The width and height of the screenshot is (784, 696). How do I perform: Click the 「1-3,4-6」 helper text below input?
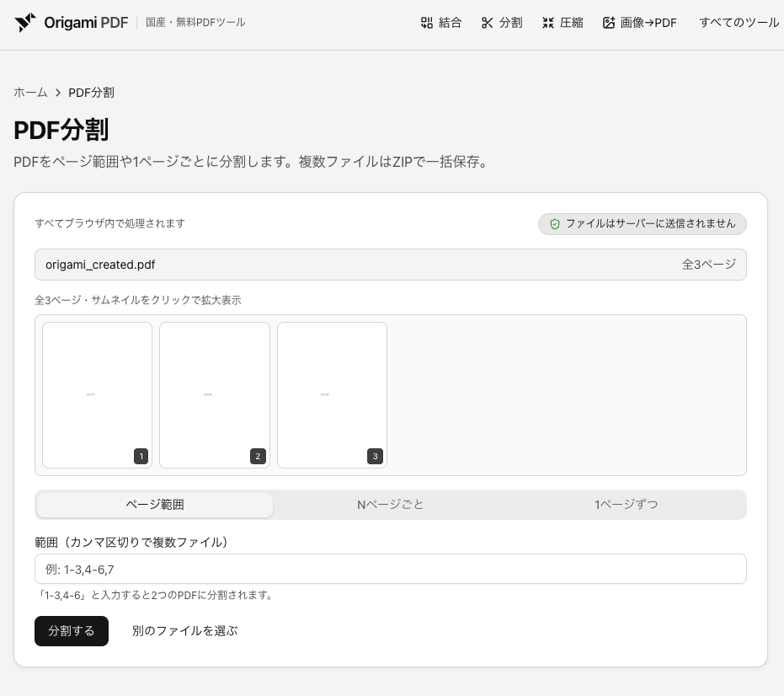pos(156,596)
